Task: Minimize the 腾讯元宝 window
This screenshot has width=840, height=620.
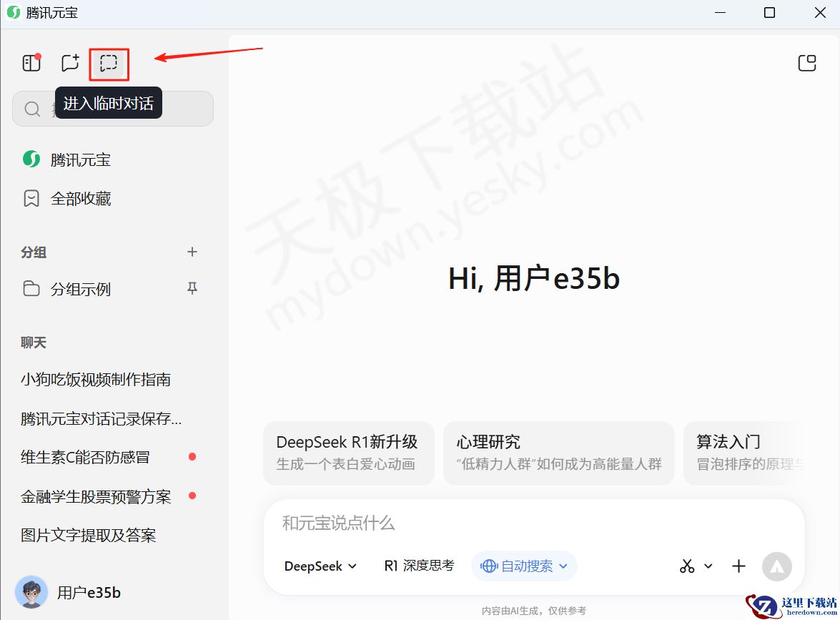Action: pos(720,12)
